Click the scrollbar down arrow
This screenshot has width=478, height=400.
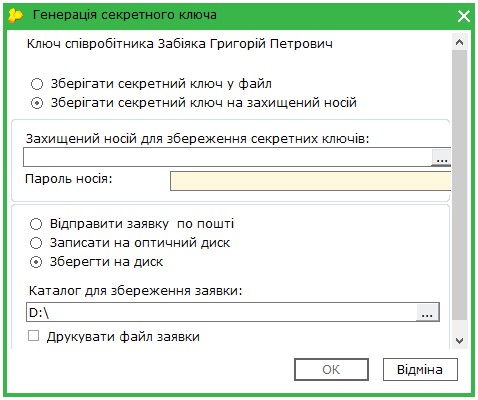pos(459,341)
